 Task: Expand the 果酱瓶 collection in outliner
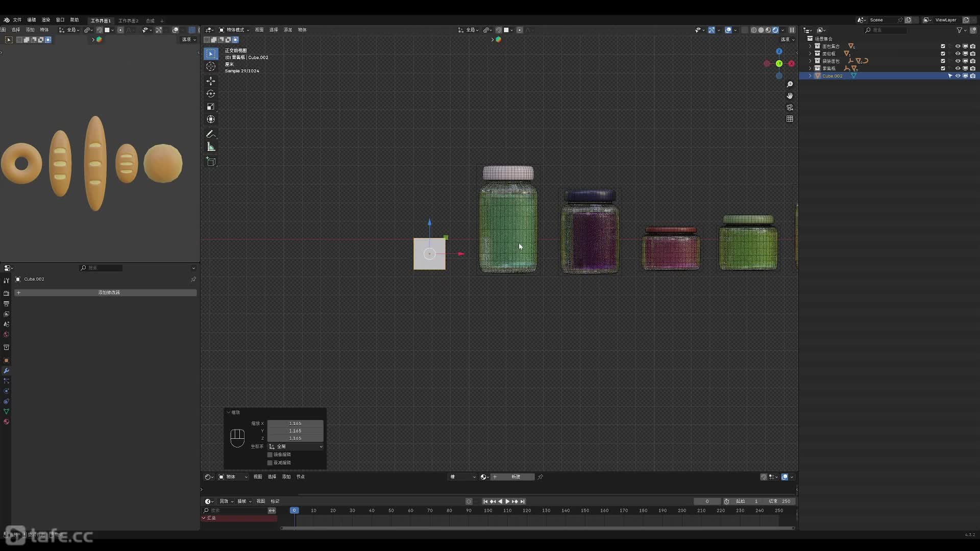click(810, 68)
